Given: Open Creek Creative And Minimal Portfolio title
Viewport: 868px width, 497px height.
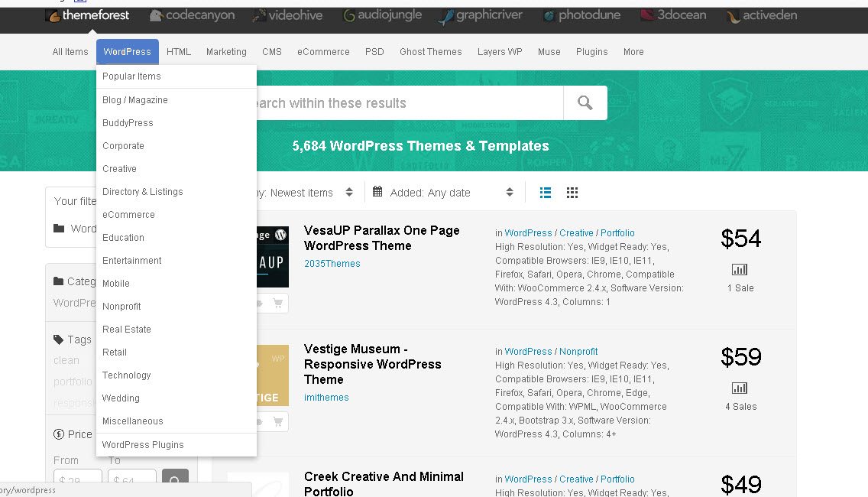Looking at the screenshot, I should pos(384,484).
